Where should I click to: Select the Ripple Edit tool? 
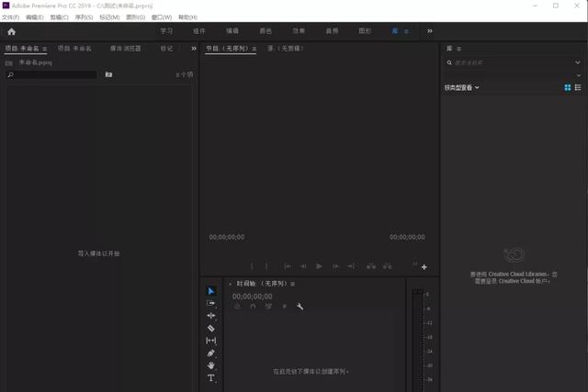(211, 316)
